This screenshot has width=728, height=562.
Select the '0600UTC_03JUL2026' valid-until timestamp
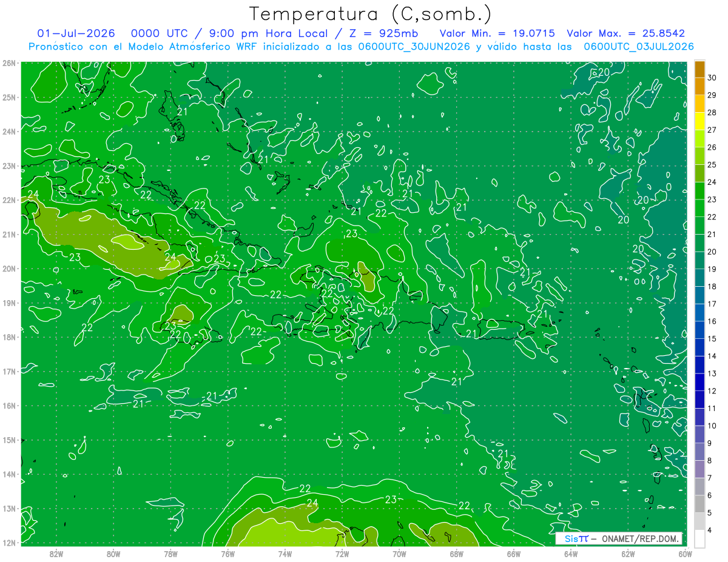point(639,47)
